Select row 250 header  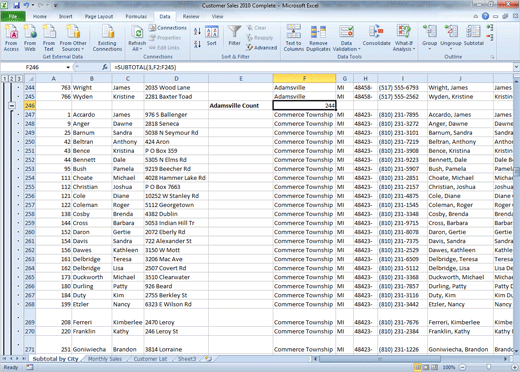pos(30,142)
